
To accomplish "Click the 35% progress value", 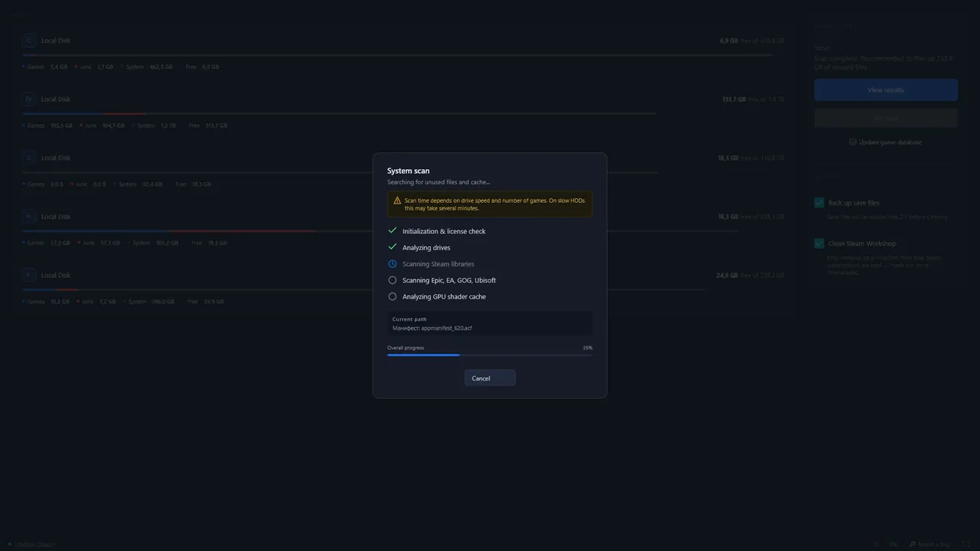I will pyautogui.click(x=587, y=347).
